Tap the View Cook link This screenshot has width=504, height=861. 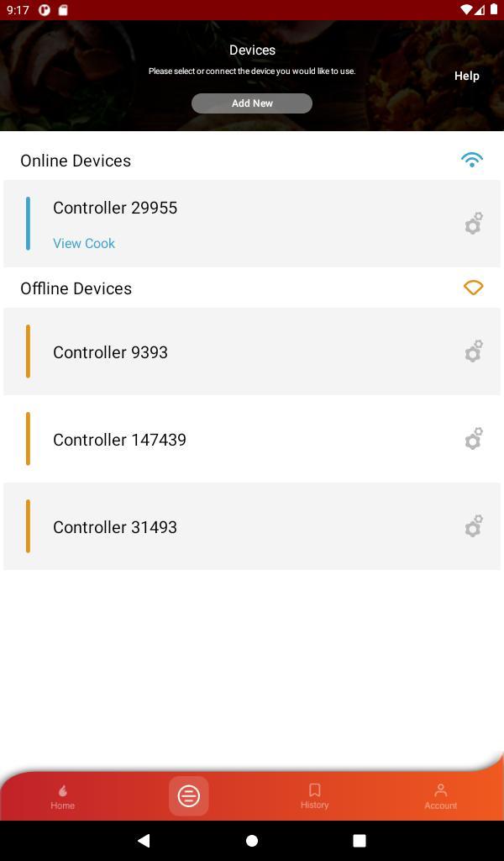(84, 243)
